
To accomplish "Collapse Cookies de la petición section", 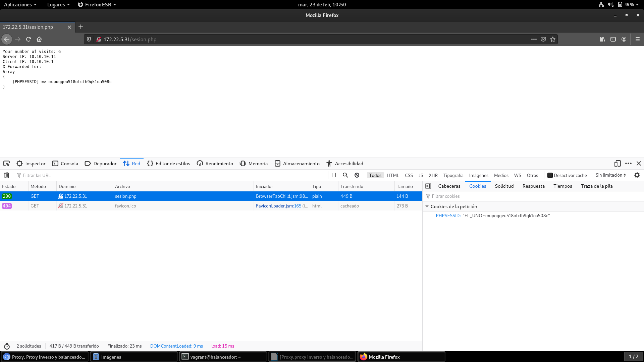I will point(427,206).
